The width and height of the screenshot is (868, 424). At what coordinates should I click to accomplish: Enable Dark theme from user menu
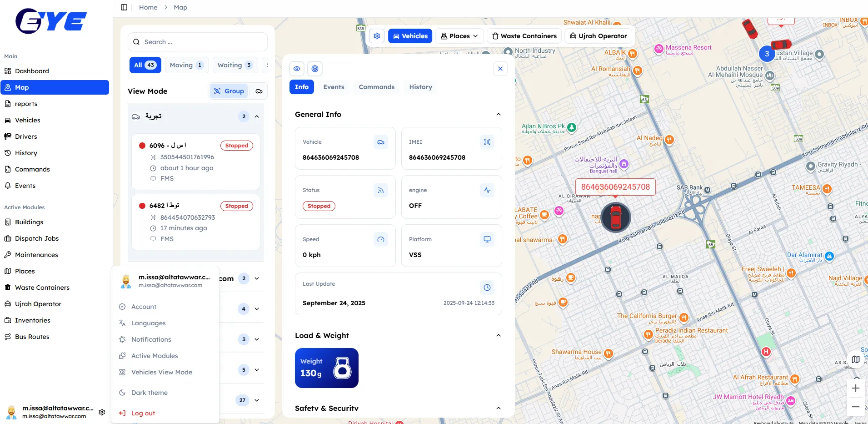pos(149,393)
